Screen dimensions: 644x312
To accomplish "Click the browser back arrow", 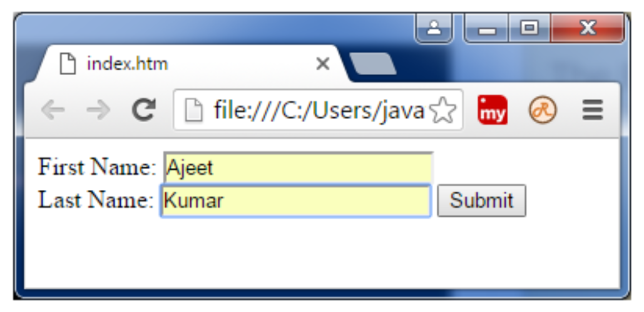I will pyautogui.click(x=53, y=111).
